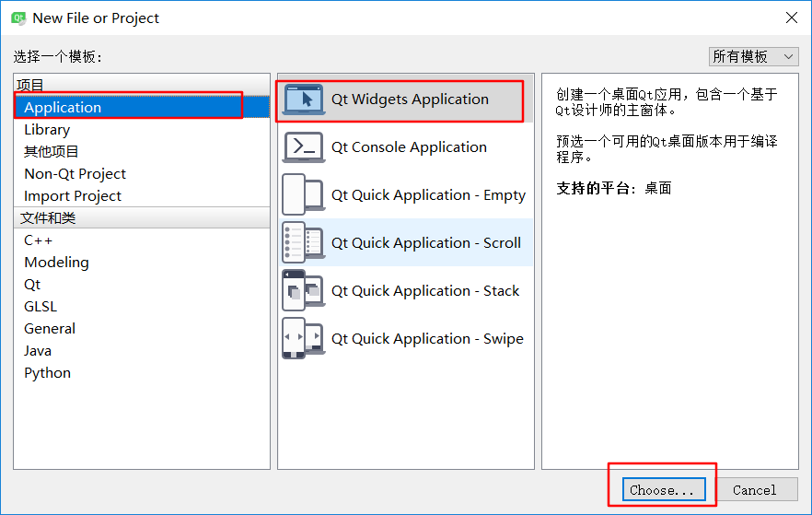The width and height of the screenshot is (812, 515).
Task: Click the 支持的平台 description text
Action: (614, 188)
